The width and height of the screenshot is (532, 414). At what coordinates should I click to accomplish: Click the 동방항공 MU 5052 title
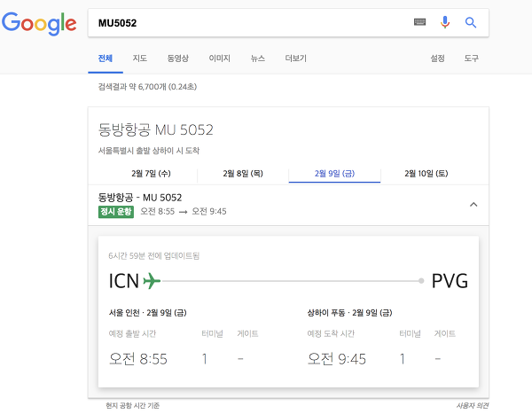156,130
